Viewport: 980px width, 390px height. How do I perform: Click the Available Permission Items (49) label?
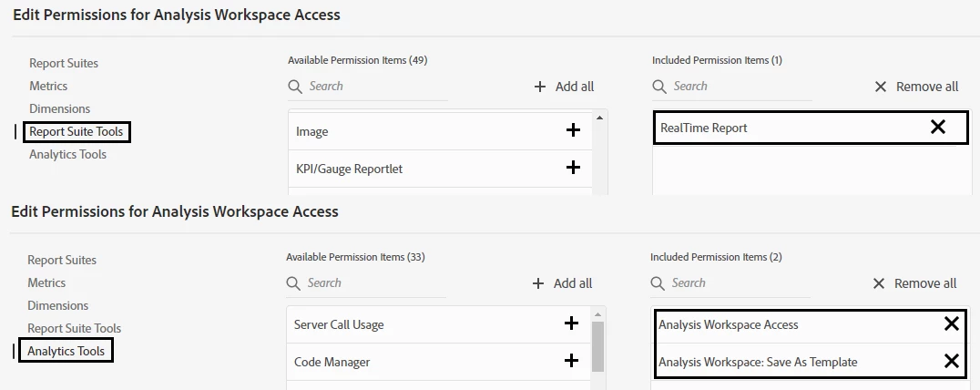(x=358, y=60)
